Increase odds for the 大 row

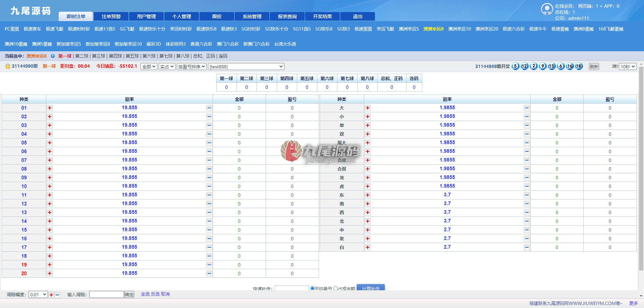pyautogui.click(x=368, y=108)
